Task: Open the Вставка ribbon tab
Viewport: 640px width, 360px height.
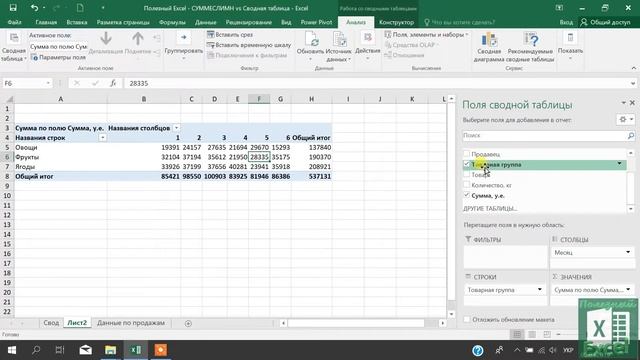Action: [77, 22]
